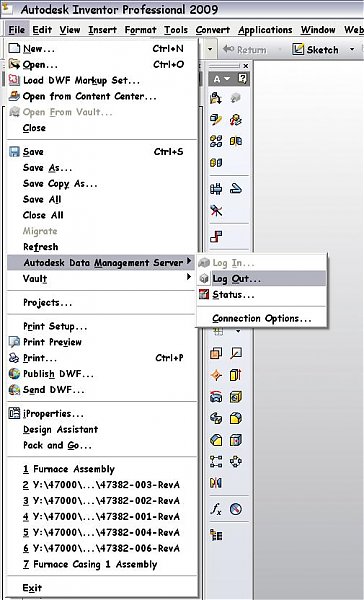Click the Save floppy disk icon
This screenshot has height=600, width=364.
14,152
